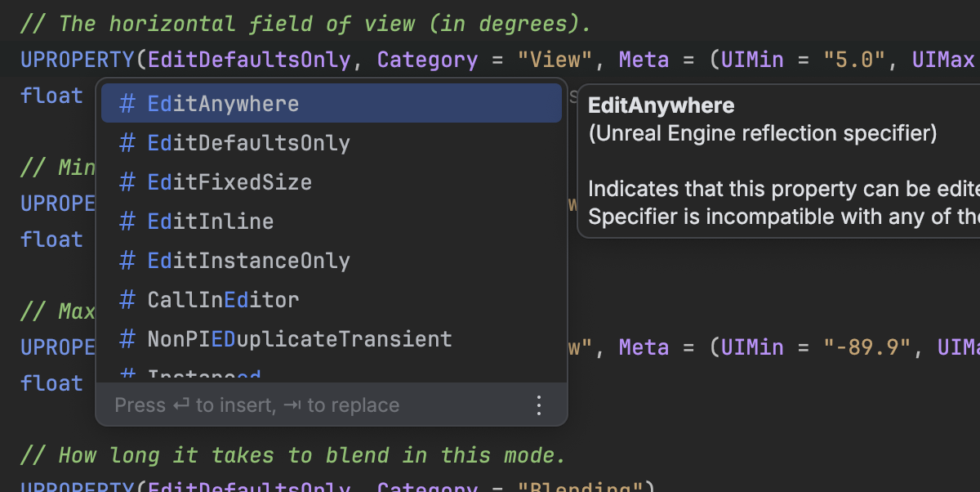The width and height of the screenshot is (980, 492).
Task: Click the hash icon beside NonPIEDuplicateTransient
Action: point(127,338)
